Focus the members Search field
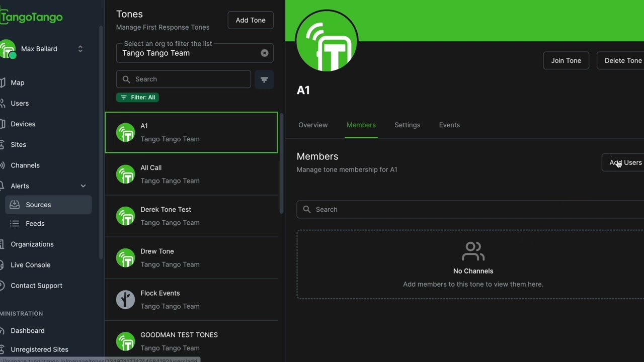Viewport: 644px width, 362px height. pyautogui.click(x=470, y=209)
